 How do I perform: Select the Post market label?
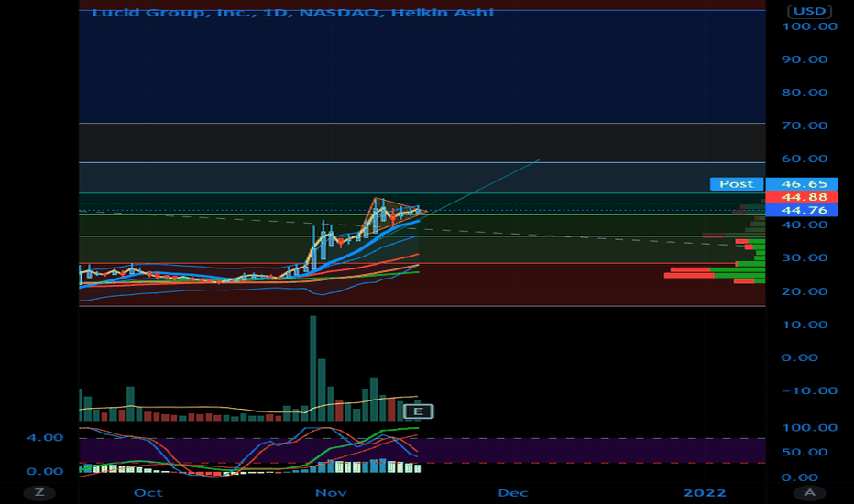(x=737, y=184)
